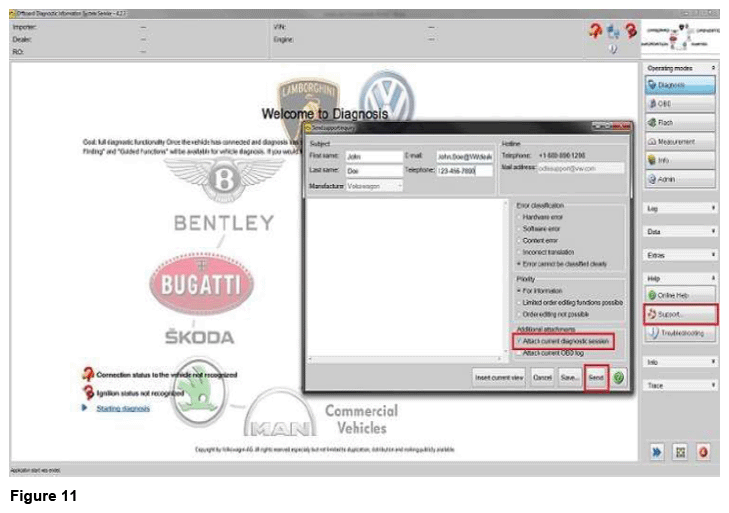This screenshot has width=729, height=513.
Task: Open Info operating mode button
Action: 680,160
